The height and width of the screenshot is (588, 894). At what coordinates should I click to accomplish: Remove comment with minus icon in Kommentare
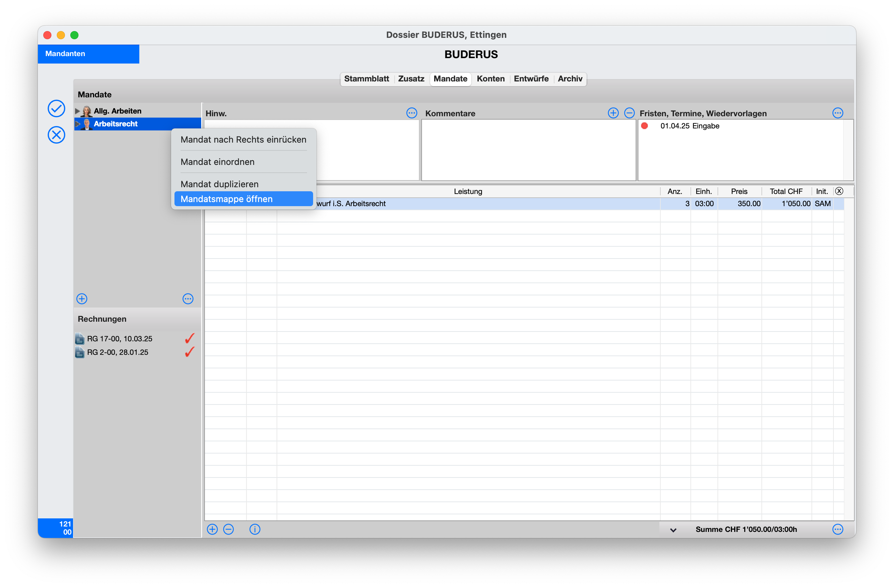point(629,113)
